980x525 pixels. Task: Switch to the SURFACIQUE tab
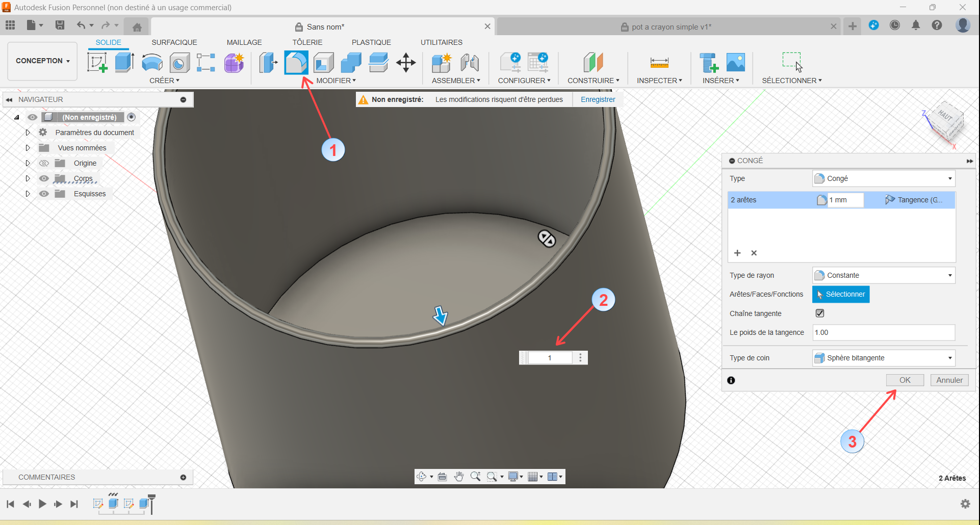[x=174, y=42]
